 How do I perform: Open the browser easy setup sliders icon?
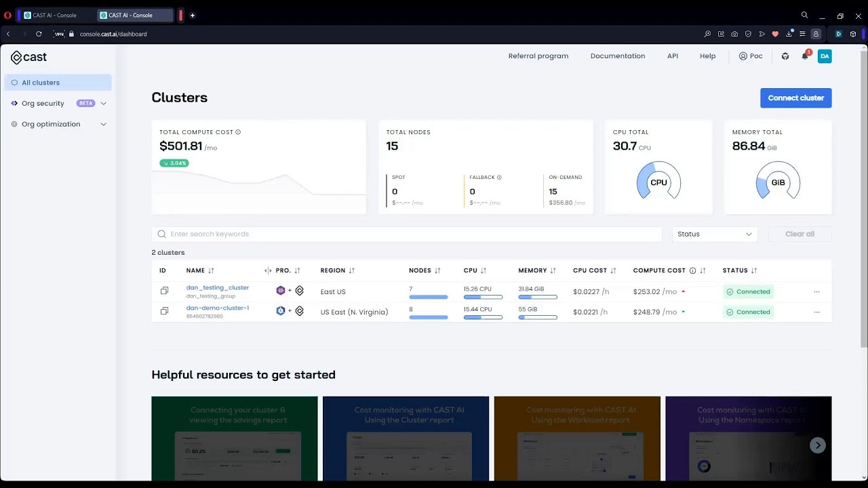coord(802,34)
